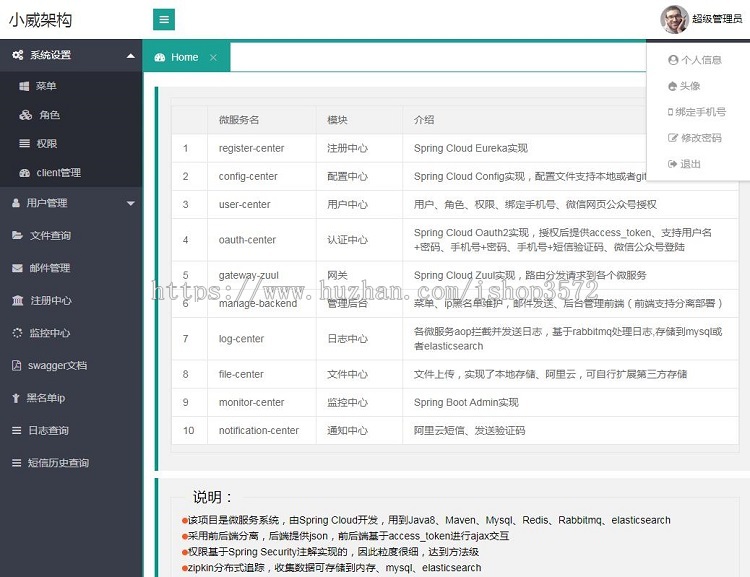Screen dimensions: 750x577
Task: Open 文件查询 in the sidebar
Action: tap(71, 235)
